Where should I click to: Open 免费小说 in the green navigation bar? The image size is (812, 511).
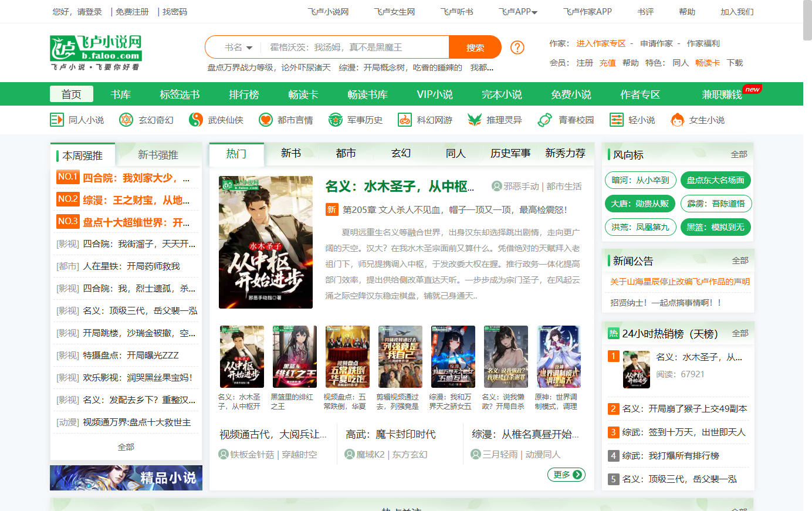point(571,94)
